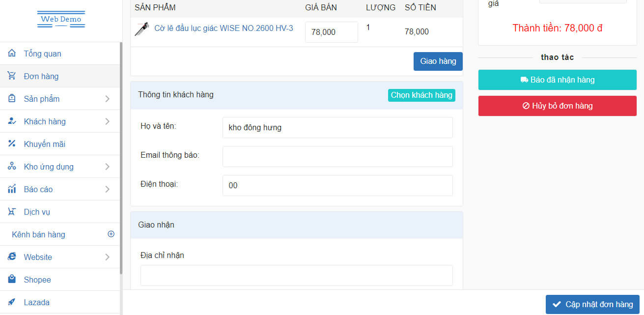Click the plus icon beside Kênh bán hàng
Screen dimensions: 644x315
[x=111, y=234]
